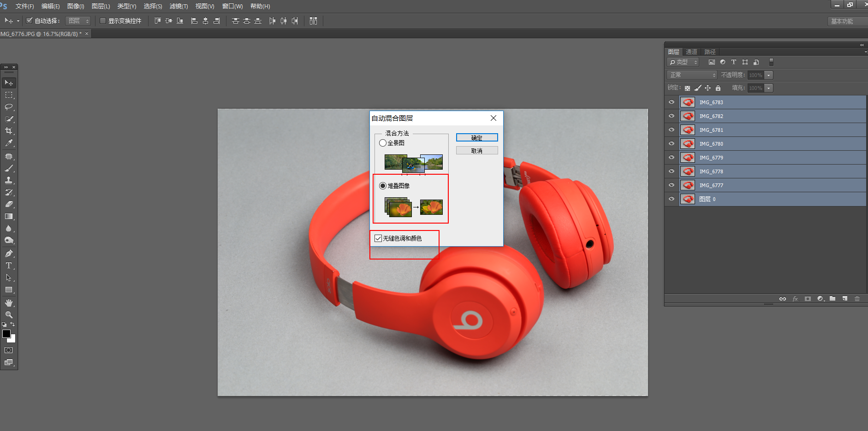Click the link layers icon
This screenshot has height=431, width=868.
783,299
